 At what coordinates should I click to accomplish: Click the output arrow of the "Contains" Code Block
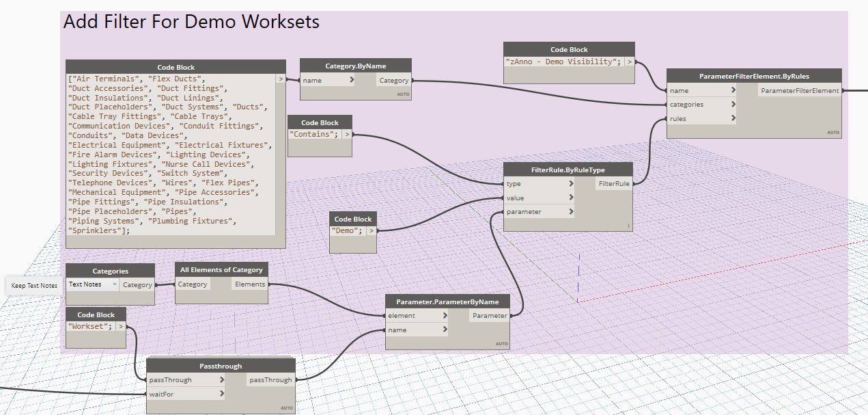[x=347, y=134]
